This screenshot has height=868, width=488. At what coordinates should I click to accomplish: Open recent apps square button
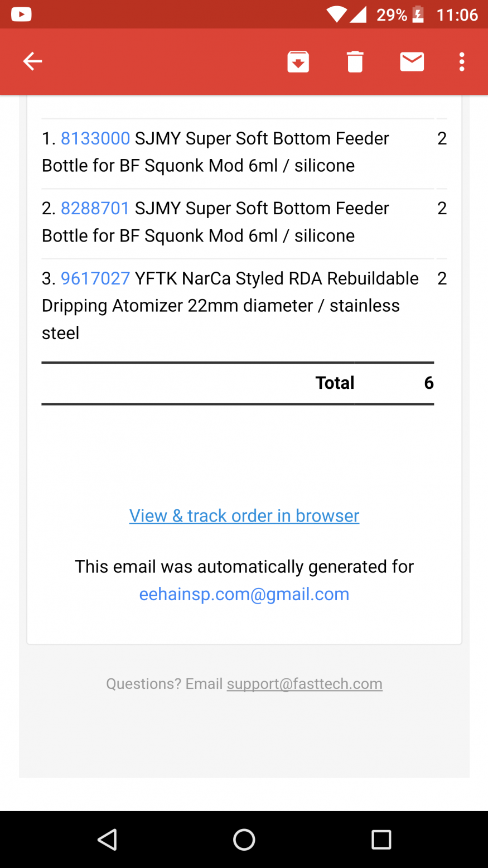(x=381, y=840)
